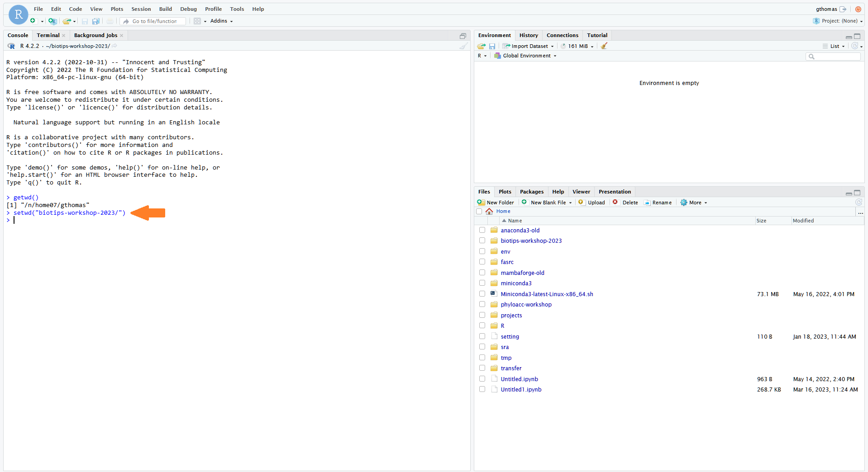Save the current document with the save icon

coord(85,21)
